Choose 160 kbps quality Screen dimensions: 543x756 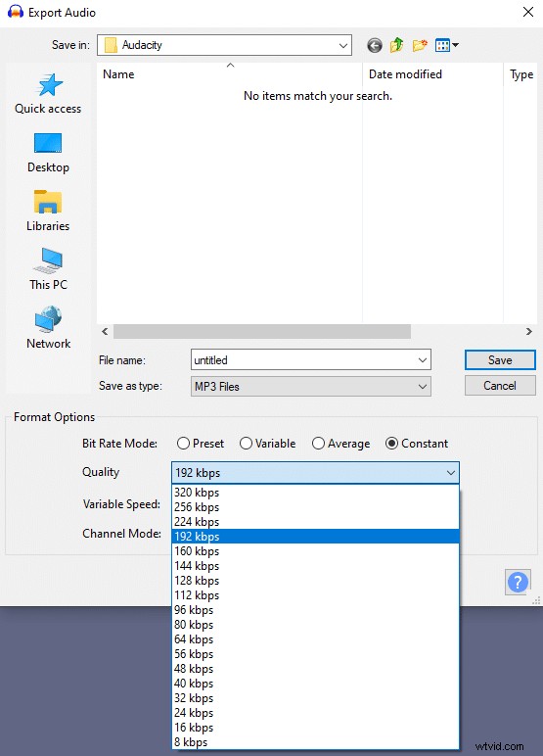click(x=315, y=551)
